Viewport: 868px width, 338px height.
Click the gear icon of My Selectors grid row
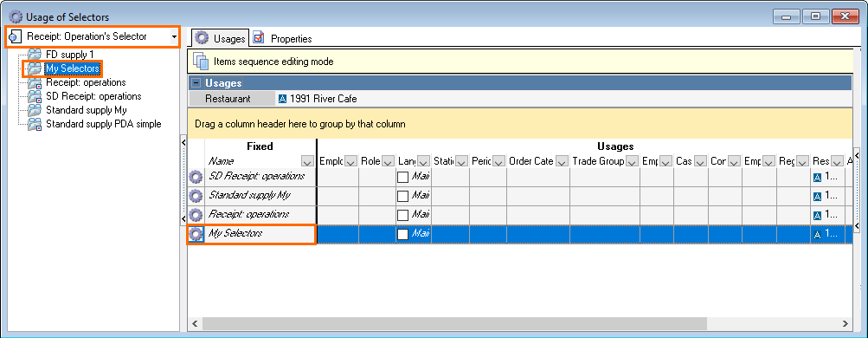click(x=195, y=234)
